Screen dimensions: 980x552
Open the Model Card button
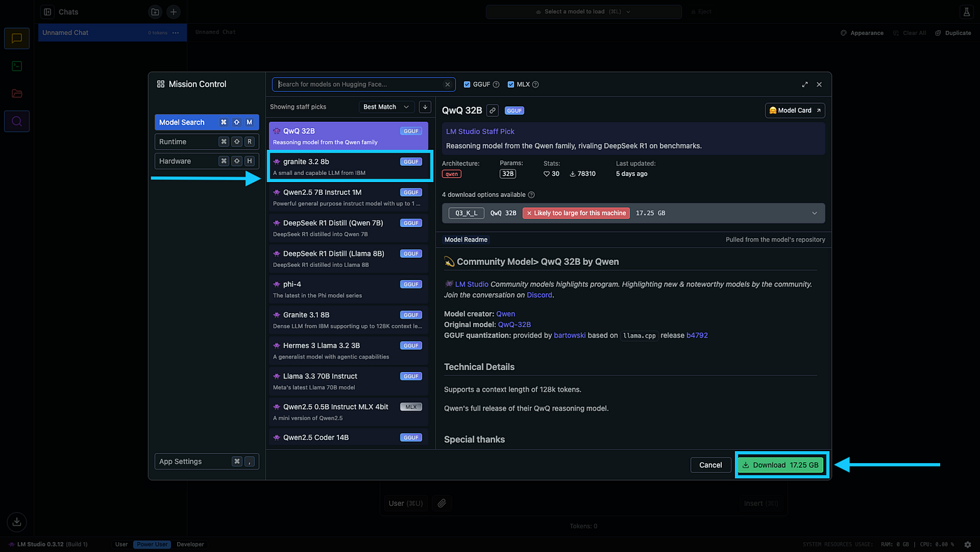pos(795,110)
